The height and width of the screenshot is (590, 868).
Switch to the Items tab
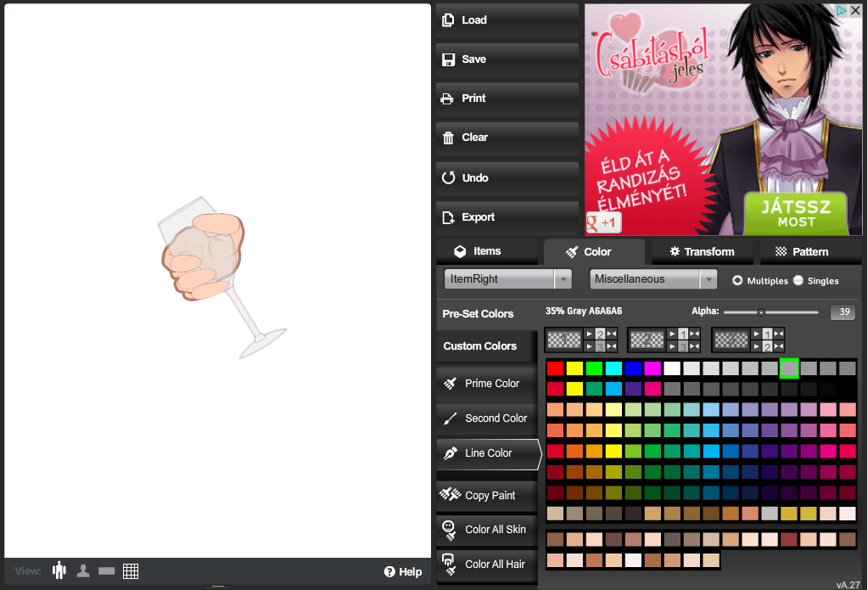point(486,251)
